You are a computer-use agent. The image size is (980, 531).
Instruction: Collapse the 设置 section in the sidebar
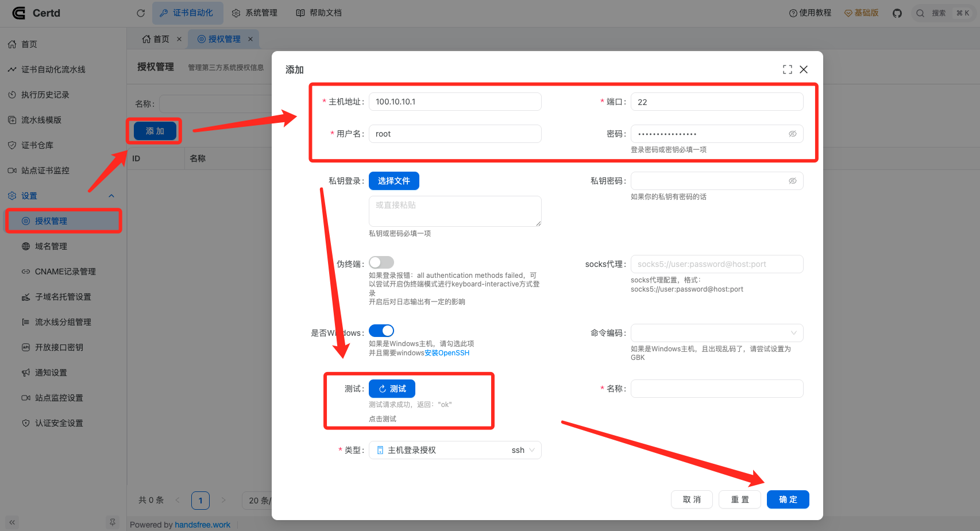[111, 195]
